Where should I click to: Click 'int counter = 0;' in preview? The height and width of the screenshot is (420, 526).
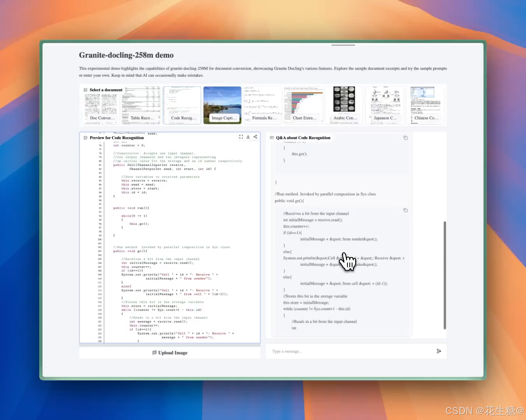[129, 145]
